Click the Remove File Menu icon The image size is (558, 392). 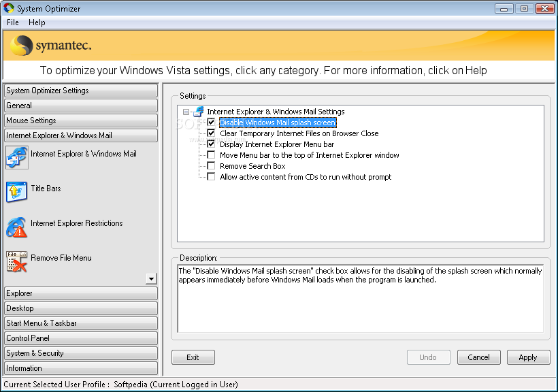point(17,262)
